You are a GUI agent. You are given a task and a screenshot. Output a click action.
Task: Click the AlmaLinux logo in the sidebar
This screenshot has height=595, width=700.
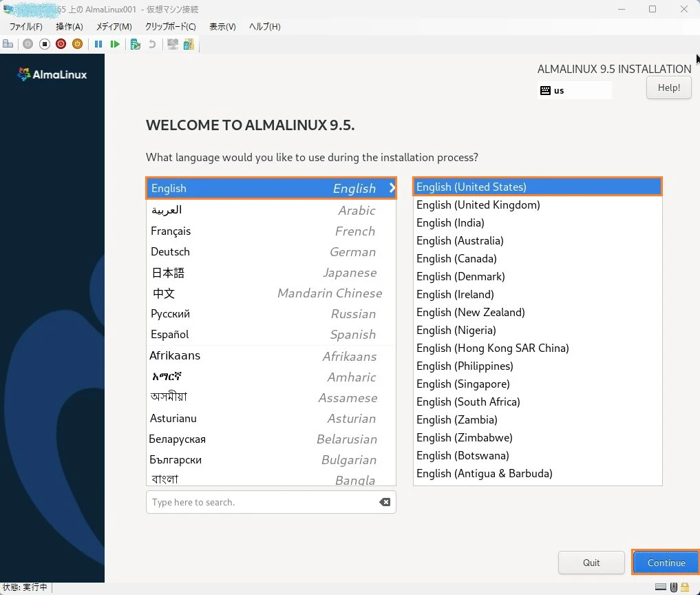52,74
